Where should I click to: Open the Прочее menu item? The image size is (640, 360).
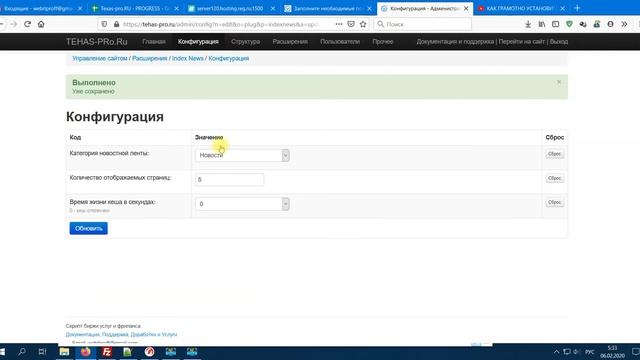[x=382, y=42]
